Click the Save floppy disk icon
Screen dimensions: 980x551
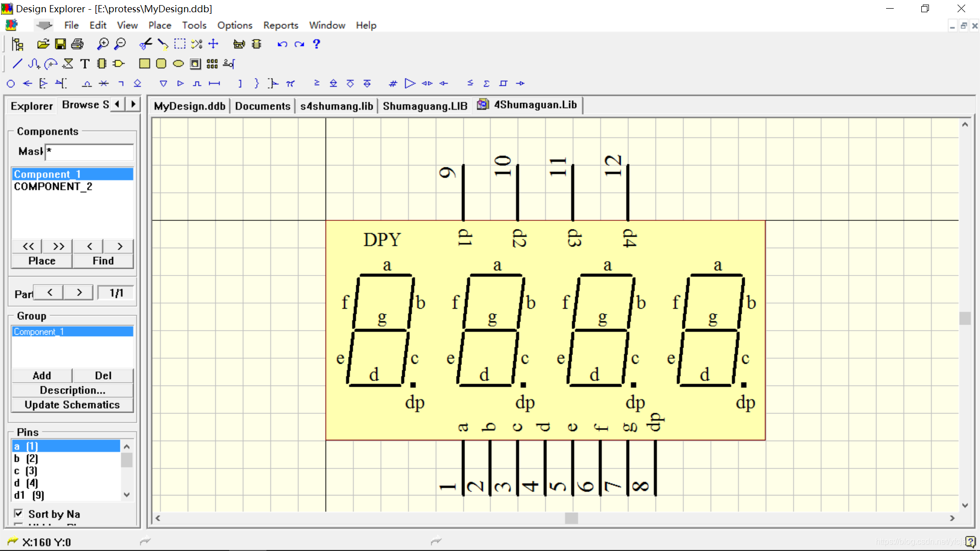coord(60,44)
